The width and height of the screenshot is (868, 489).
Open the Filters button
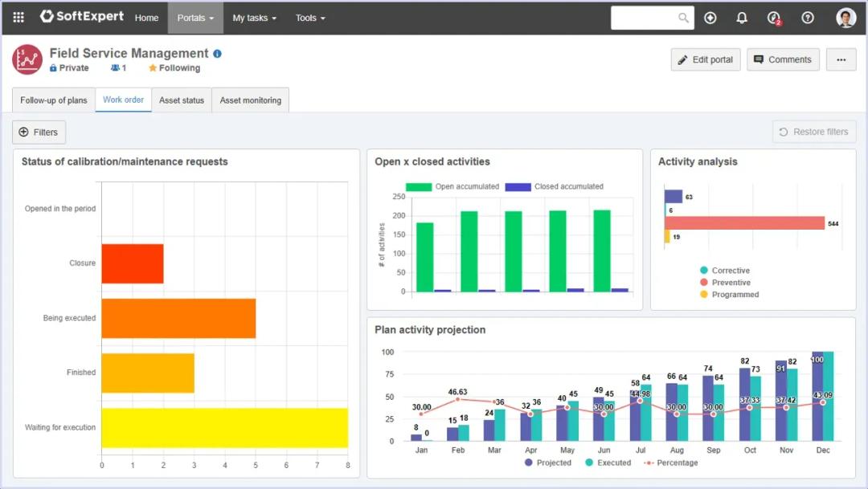coord(39,132)
